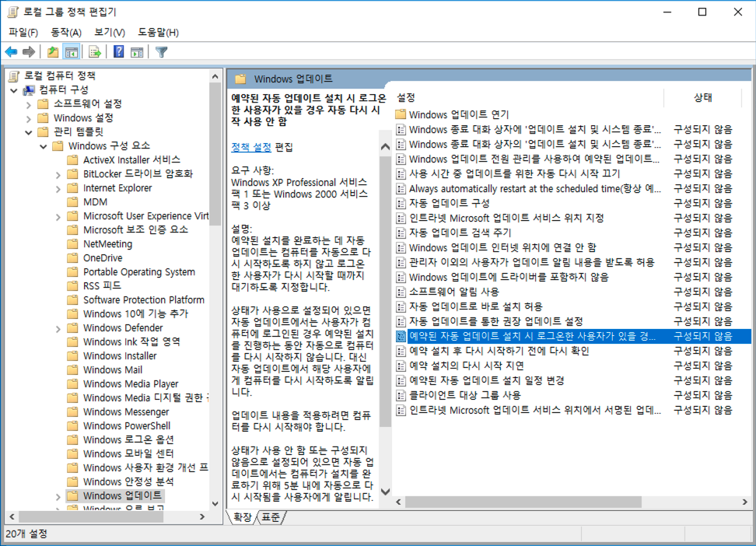
Task: Expand the Windows 업데이트 tree node
Action: (x=58, y=496)
